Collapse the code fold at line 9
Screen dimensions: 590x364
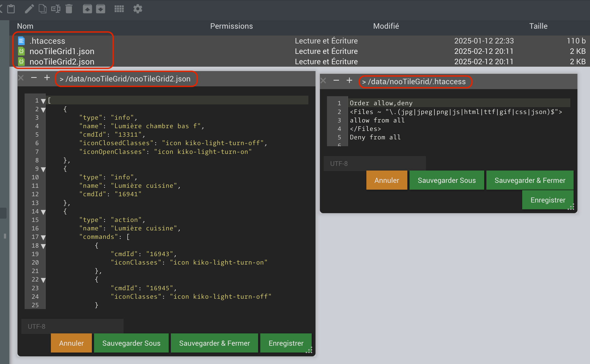[43, 169]
